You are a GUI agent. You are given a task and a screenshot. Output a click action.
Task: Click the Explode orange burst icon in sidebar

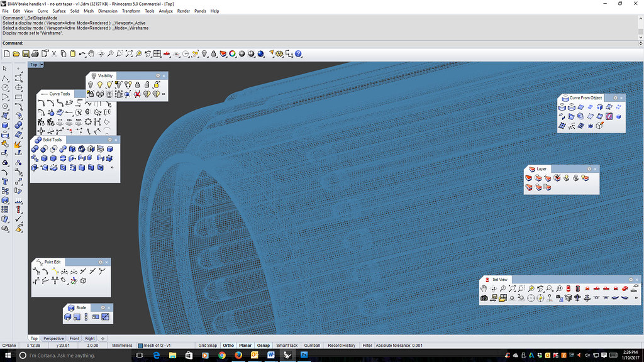pyautogui.click(x=18, y=145)
